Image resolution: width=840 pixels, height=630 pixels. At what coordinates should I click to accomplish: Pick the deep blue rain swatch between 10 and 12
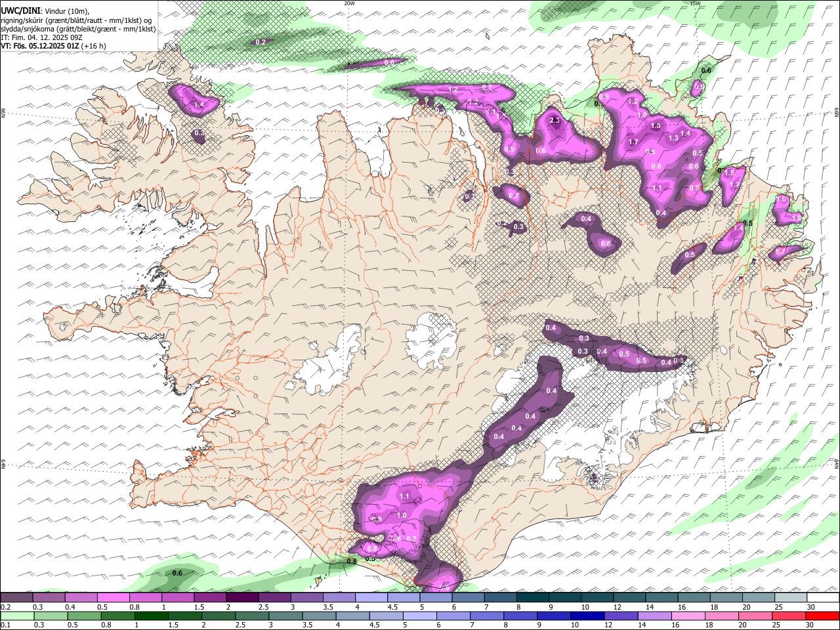point(588,616)
